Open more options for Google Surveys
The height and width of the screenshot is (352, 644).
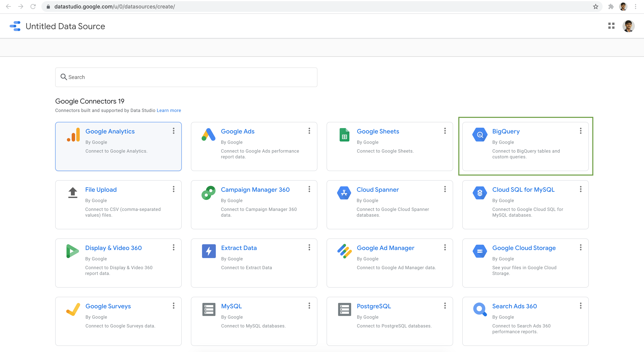(173, 305)
